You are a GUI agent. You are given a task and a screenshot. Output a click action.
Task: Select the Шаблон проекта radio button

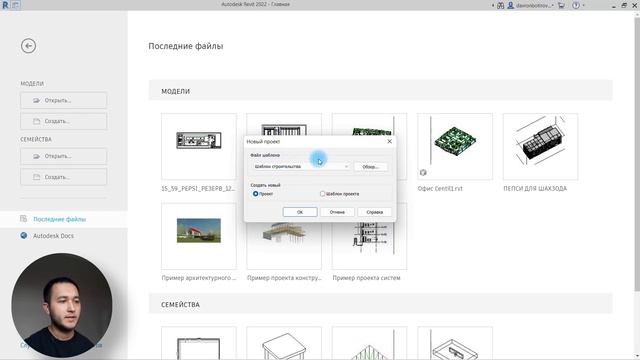(322, 194)
